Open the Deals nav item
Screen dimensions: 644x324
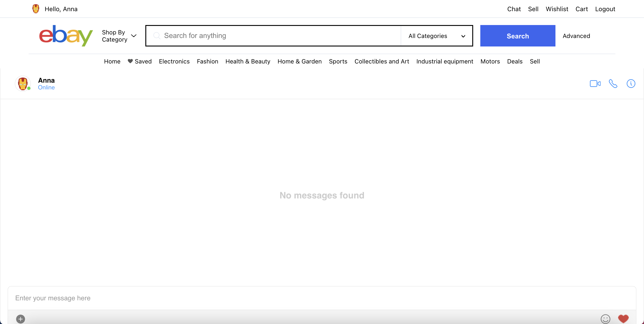click(x=515, y=61)
